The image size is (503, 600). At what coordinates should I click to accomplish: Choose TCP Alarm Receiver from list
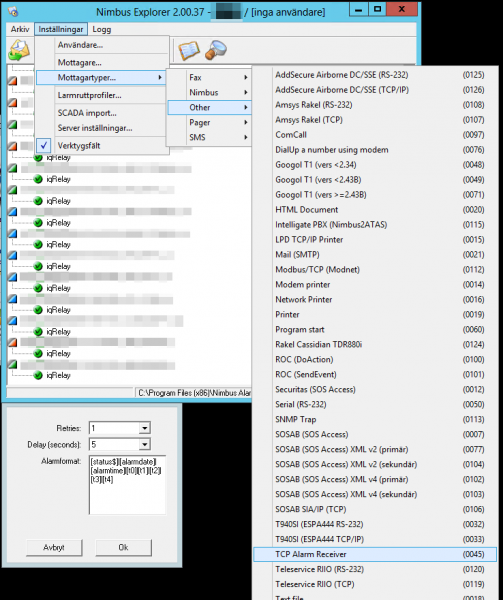375,554
